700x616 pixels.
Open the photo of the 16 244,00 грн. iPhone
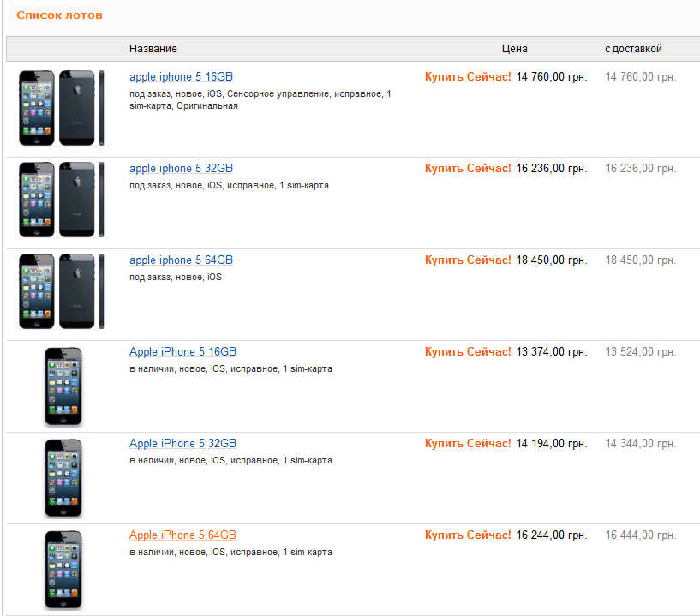tap(63, 570)
